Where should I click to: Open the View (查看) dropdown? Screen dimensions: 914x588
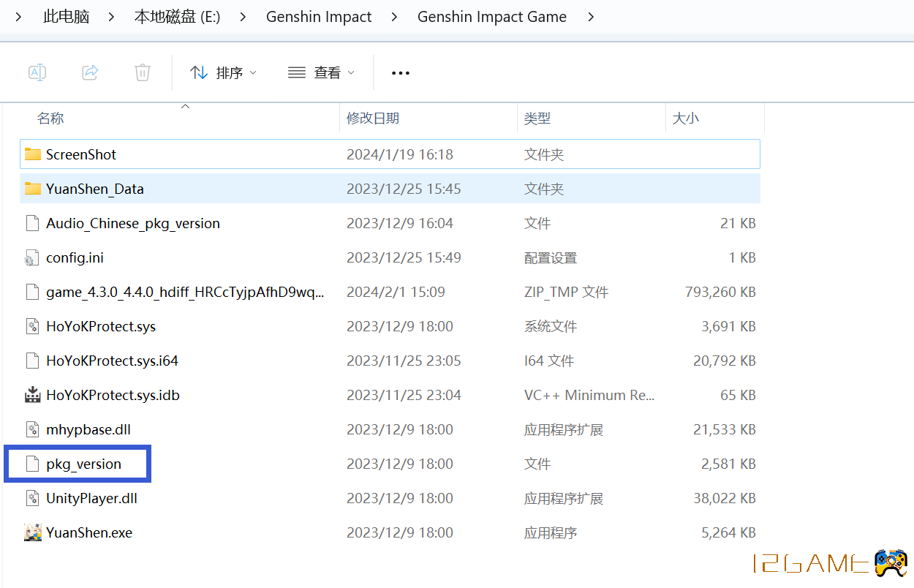click(321, 72)
